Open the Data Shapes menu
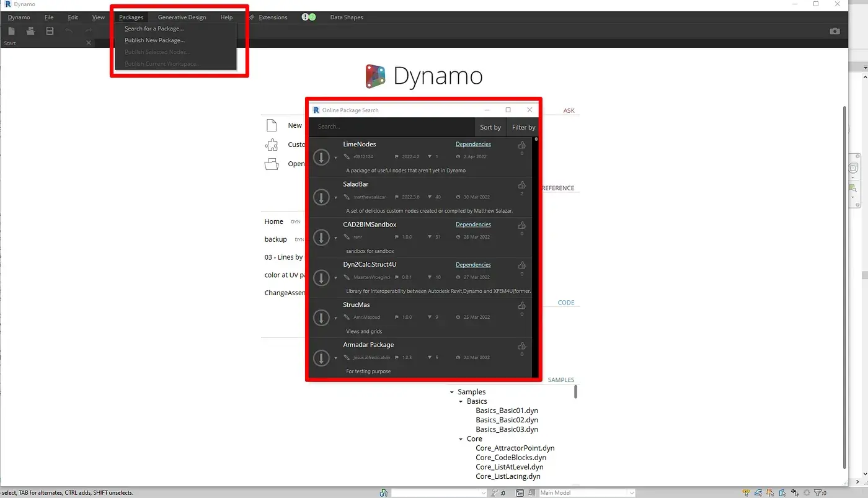Image resolution: width=868 pixels, height=498 pixels. click(x=347, y=17)
